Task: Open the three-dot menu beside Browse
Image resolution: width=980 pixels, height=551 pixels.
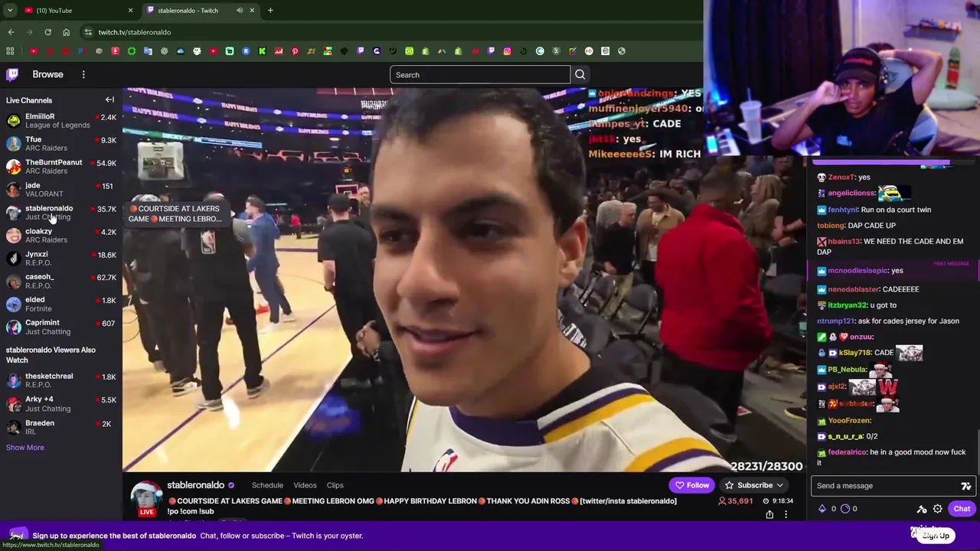Action: point(83,74)
